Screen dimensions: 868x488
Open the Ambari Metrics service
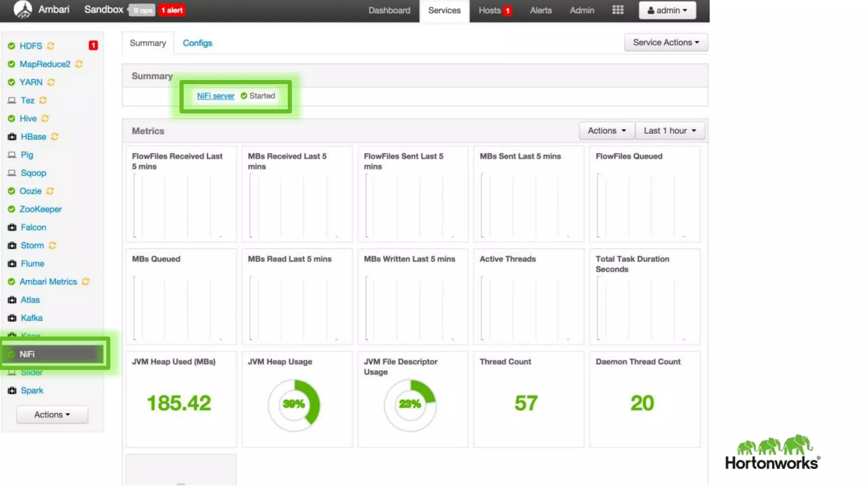(48, 282)
